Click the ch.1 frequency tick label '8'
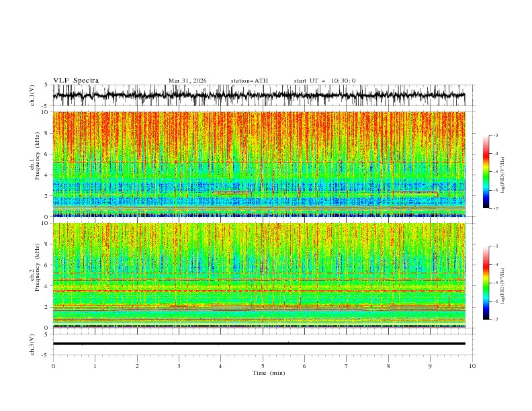This screenshot has height=411, width=532. coord(47,133)
